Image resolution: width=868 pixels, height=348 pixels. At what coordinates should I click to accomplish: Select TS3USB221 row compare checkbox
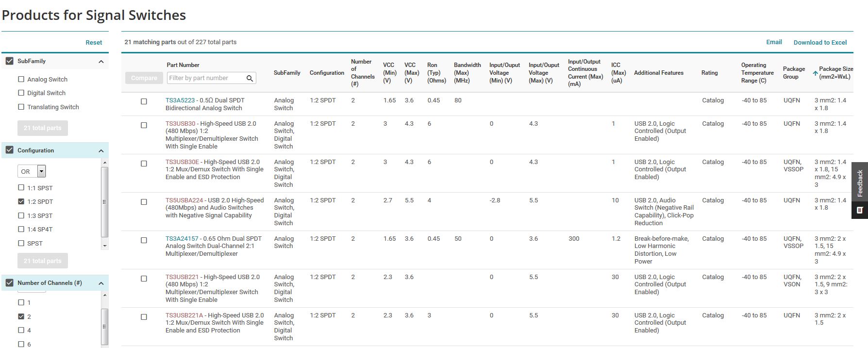[144, 279]
